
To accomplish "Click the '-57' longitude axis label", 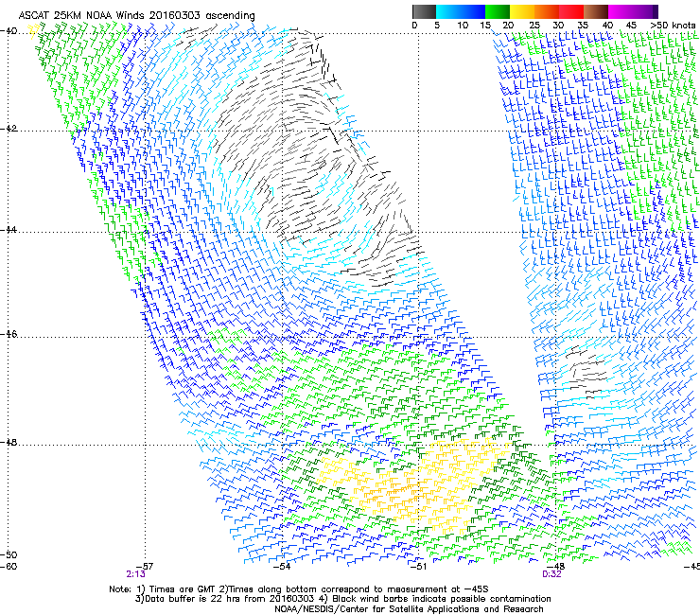I will [145, 566].
